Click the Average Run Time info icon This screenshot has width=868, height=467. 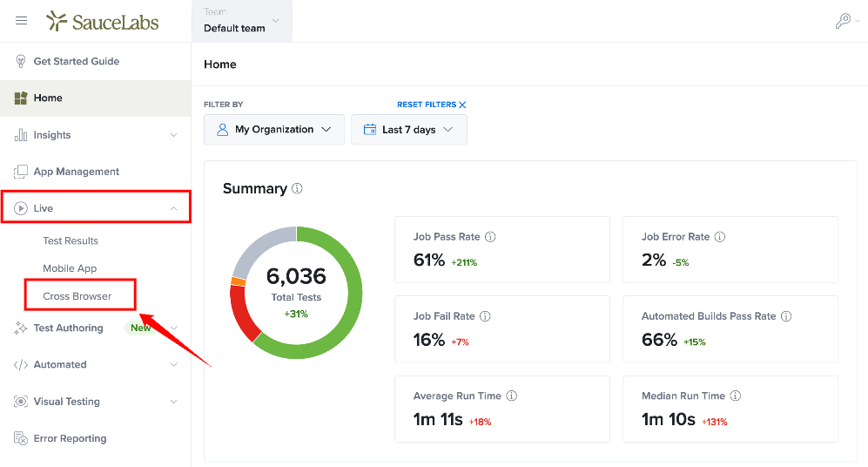[512, 396]
